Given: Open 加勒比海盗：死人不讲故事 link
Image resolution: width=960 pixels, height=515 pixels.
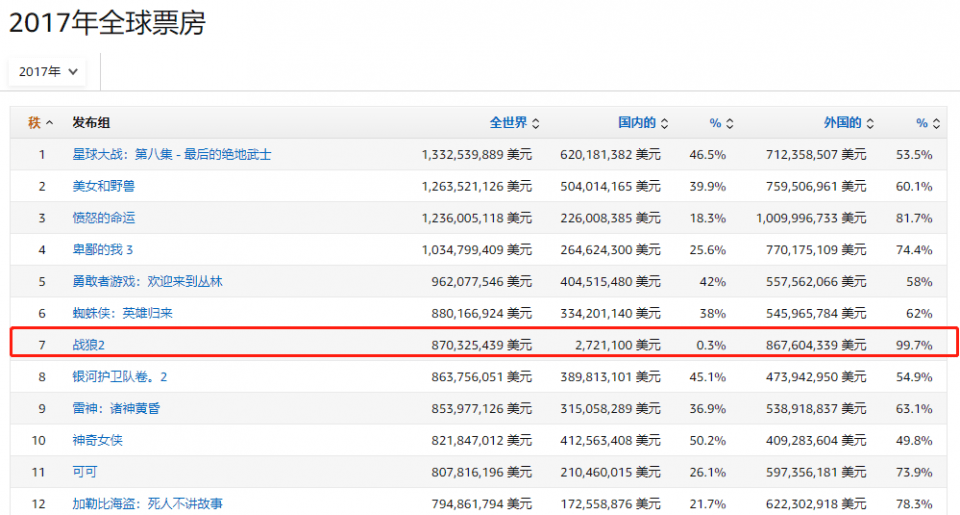Looking at the screenshot, I should click(147, 503).
